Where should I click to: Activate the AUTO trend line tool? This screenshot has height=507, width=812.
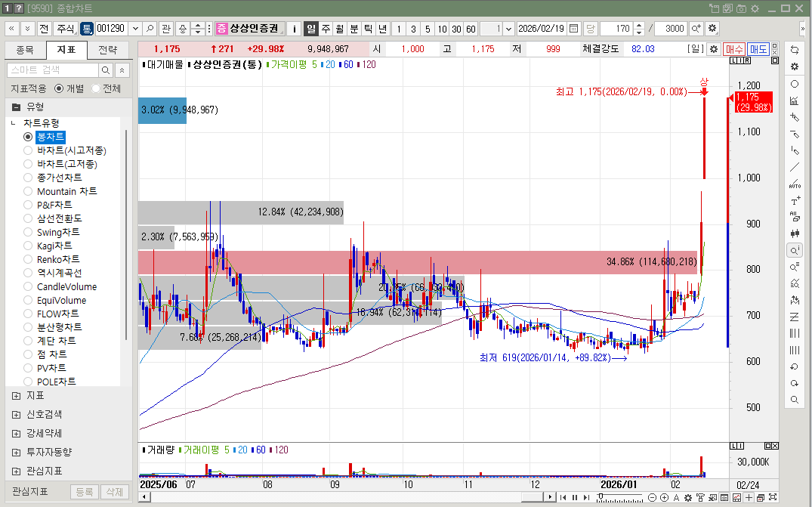click(x=795, y=184)
